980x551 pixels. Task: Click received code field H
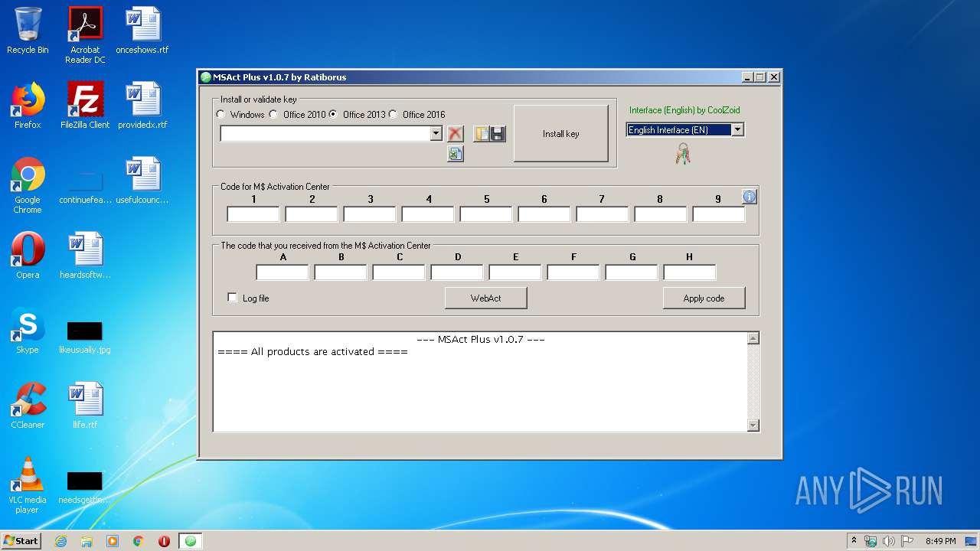pyautogui.click(x=690, y=272)
